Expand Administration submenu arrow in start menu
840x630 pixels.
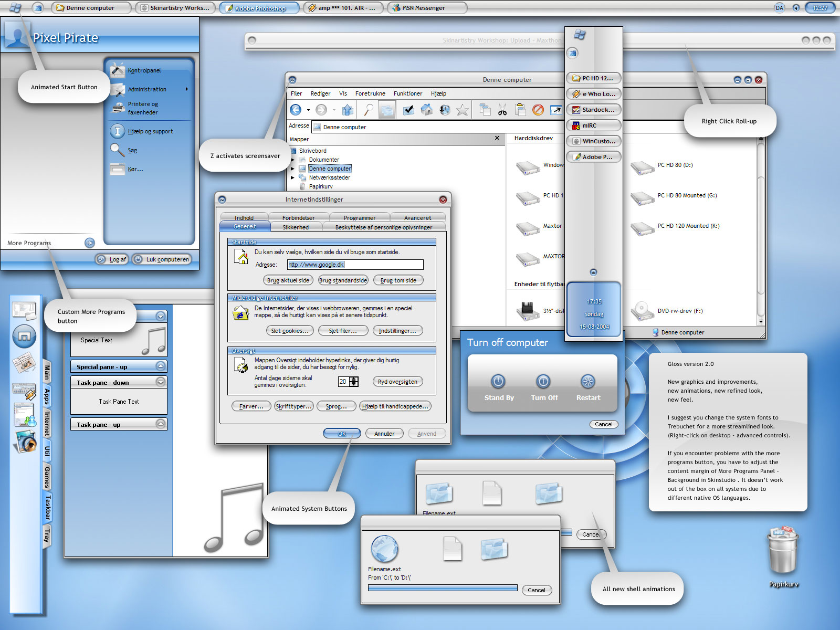tap(186, 89)
